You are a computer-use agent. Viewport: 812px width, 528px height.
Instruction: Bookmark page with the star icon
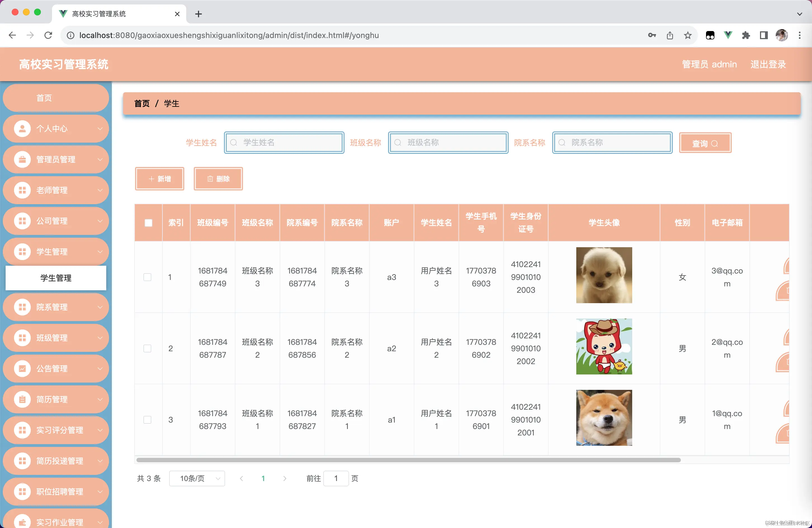click(688, 35)
